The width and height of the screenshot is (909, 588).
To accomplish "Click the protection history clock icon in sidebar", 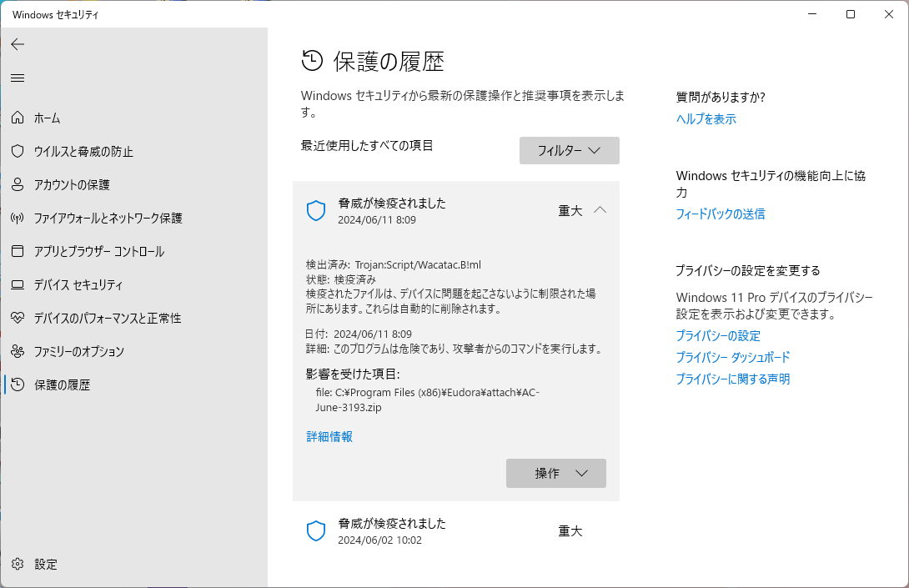I will click(x=18, y=384).
